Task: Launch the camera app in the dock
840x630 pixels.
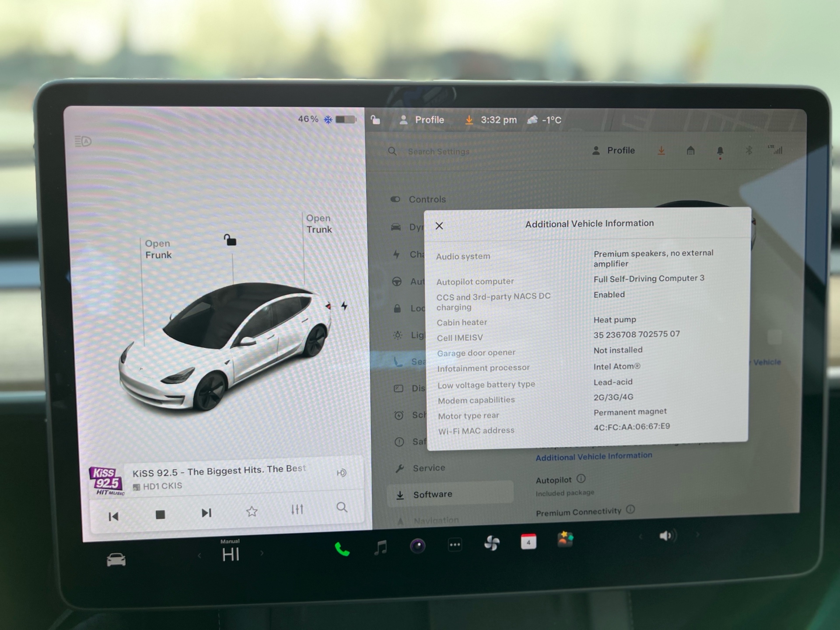Action: pos(417,546)
